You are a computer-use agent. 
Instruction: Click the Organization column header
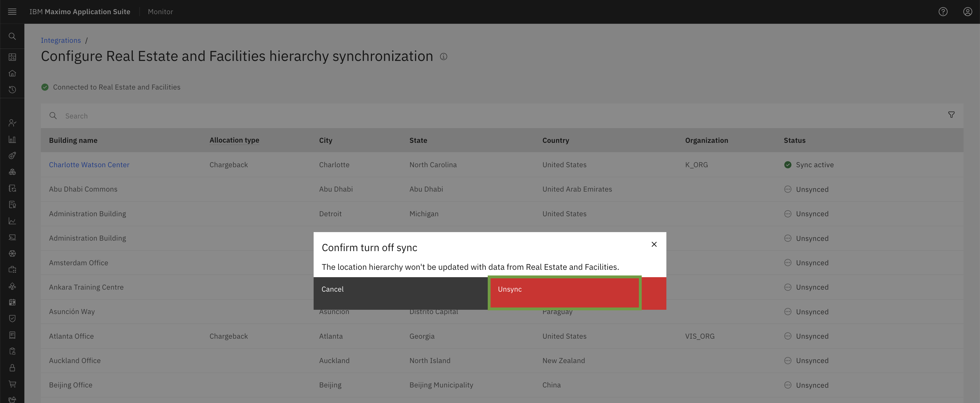tap(706, 140)
